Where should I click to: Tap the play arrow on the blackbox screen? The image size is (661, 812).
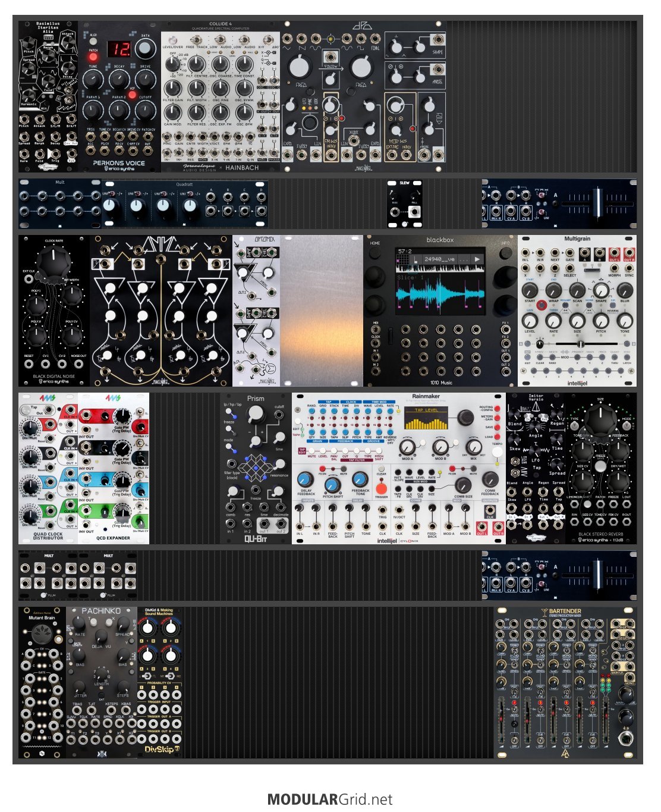click(477, 259)
